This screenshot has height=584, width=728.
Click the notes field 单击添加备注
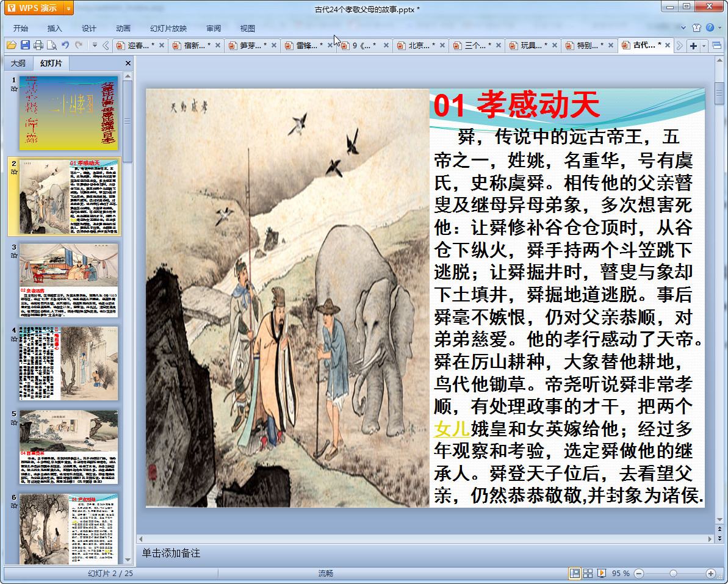click(171, 553)
